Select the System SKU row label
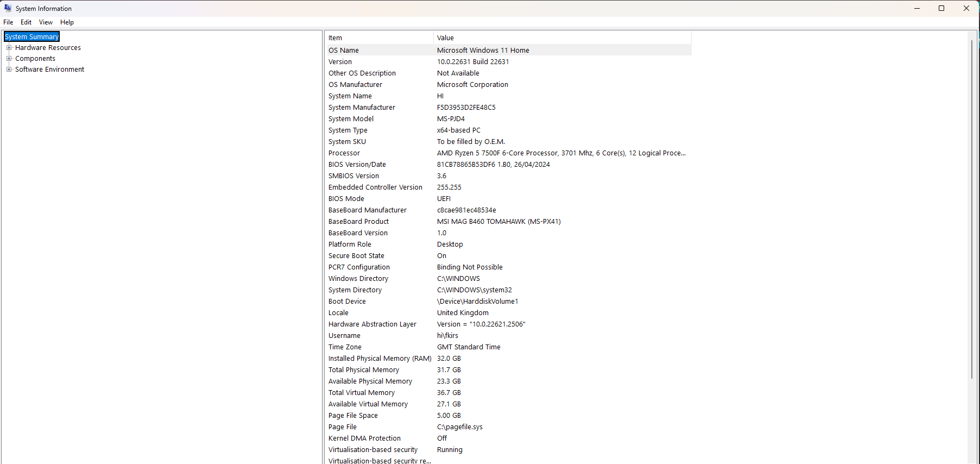The image size is (980, 464). 347,141
